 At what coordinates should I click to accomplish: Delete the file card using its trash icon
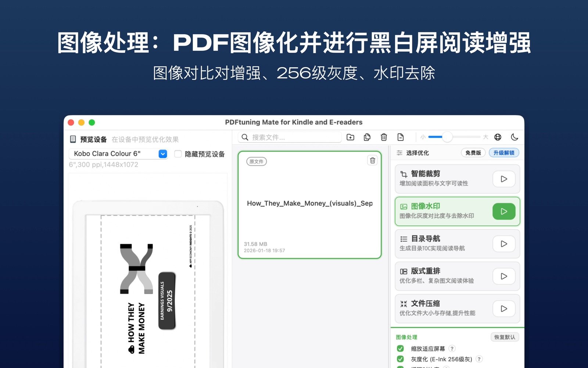coord(372,160)
